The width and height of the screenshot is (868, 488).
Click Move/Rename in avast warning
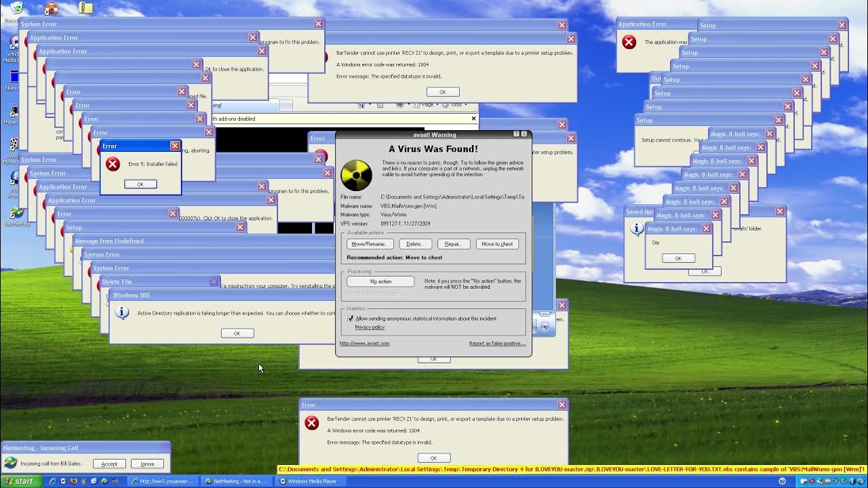point(370,244)
